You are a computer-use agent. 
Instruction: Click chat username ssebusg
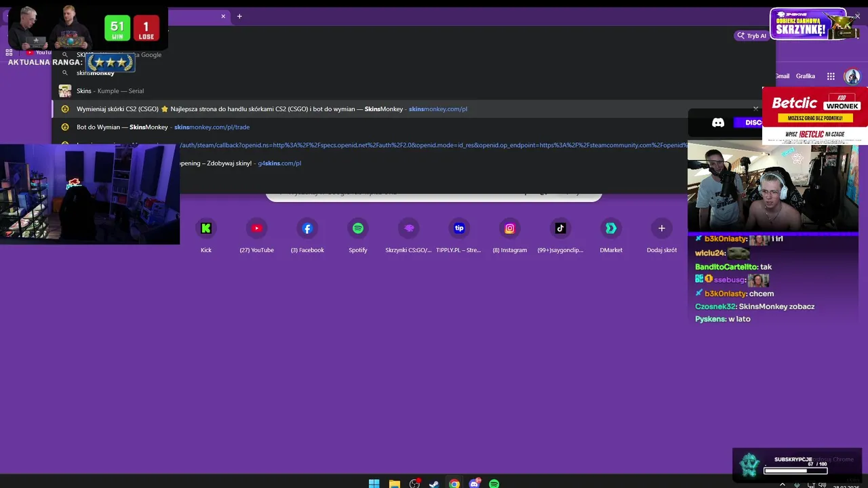point(729,280)
